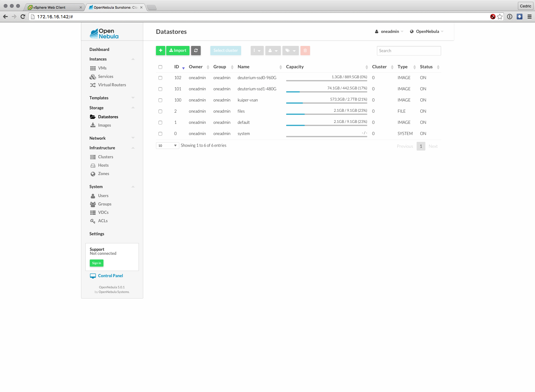Bookmark this page with the star icon
535x392 pixels.
500,17
